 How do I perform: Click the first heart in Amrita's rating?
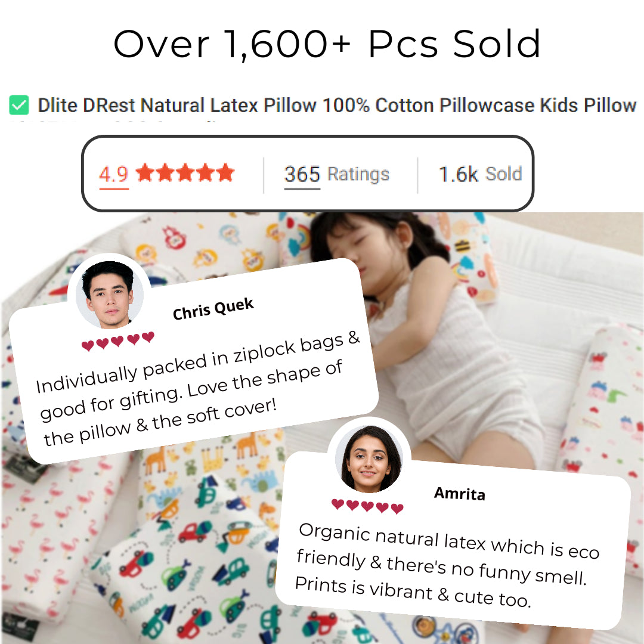pyautogui.click(x=338, y=504)
